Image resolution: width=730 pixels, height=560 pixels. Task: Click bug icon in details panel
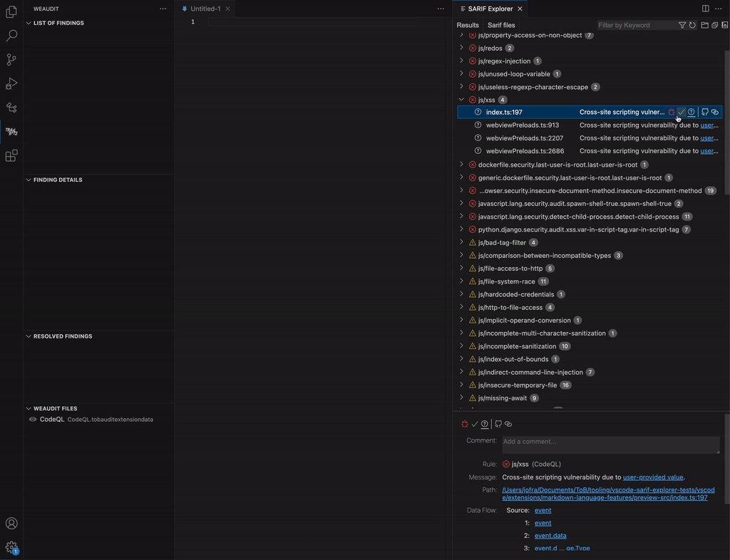(465, 424)
